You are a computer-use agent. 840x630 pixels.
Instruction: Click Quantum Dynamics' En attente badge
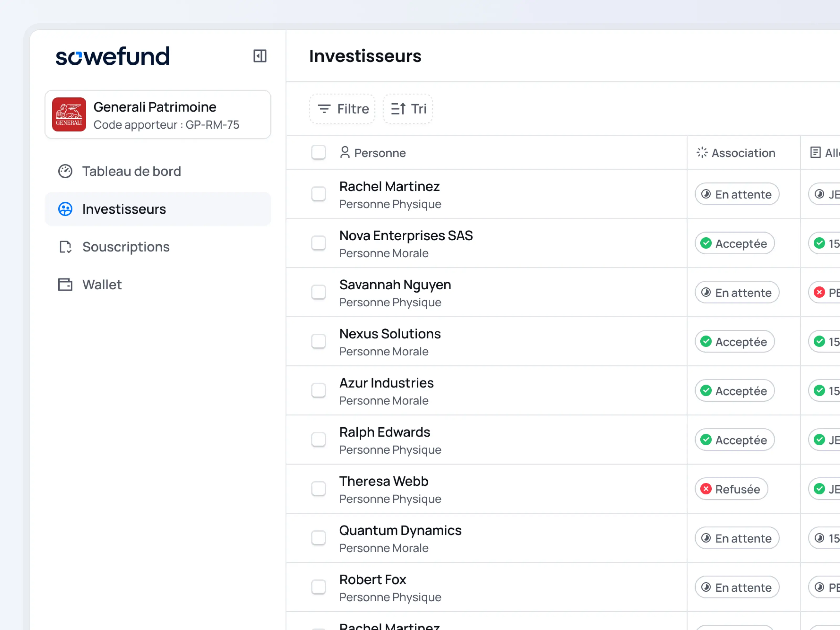tap(737, 538)
